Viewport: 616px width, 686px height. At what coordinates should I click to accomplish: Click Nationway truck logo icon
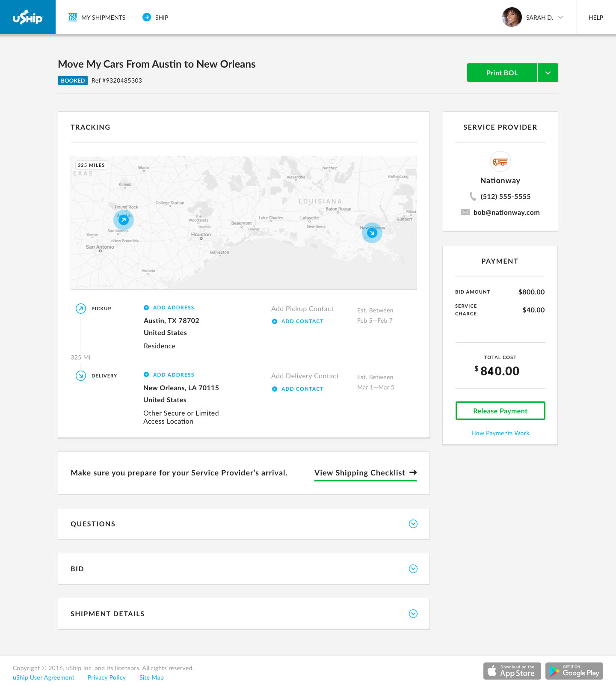point(500,162)
